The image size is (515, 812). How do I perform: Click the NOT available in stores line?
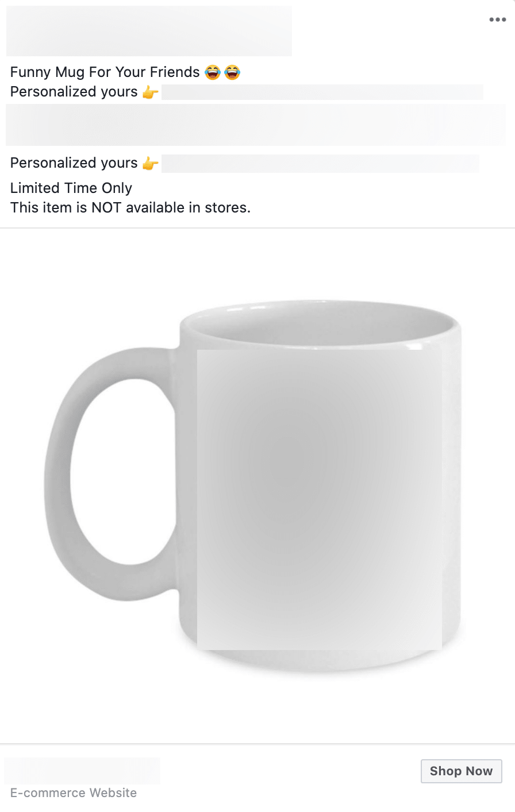coord(130,208)
